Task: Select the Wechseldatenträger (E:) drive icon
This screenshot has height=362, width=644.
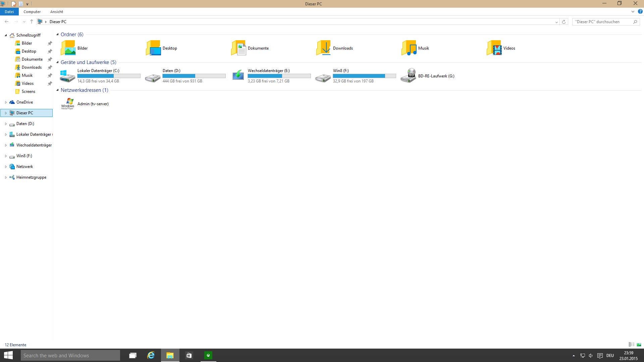Action: pyautogui.click(x=238, y=75)
